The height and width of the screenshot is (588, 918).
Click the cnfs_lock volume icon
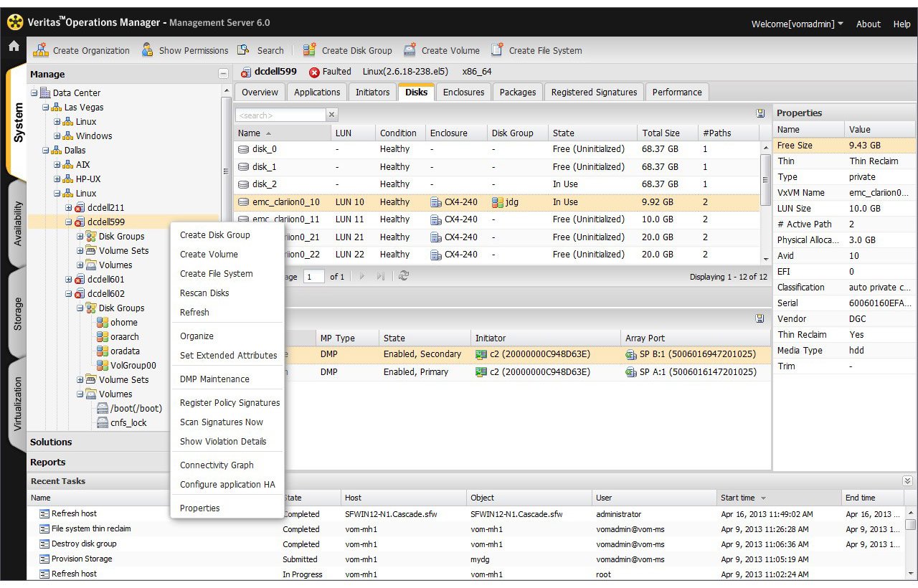coord(103,423)
